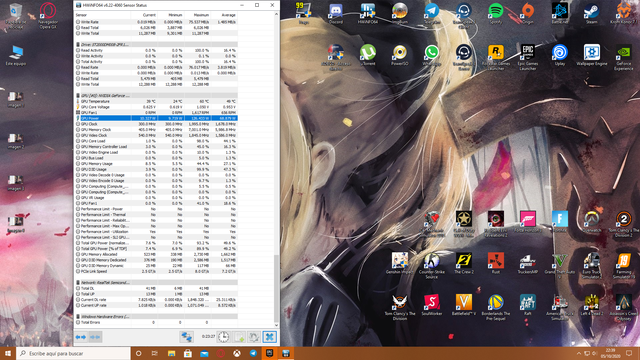Click the expand columns arrows button in HWiNFO
640x360 pixels.
click(x=81, y=337)
